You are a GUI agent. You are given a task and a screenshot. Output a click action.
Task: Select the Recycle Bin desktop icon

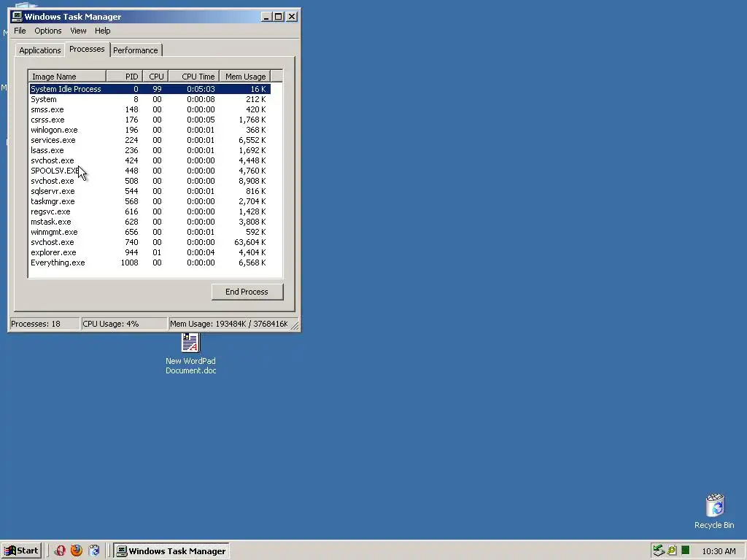[x=714, y=511]
